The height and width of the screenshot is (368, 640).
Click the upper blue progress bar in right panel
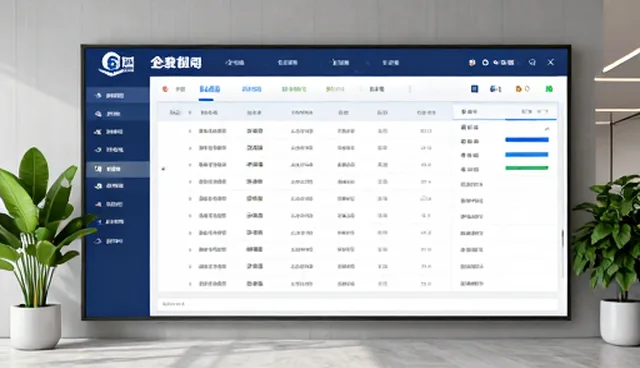point(527,140)
